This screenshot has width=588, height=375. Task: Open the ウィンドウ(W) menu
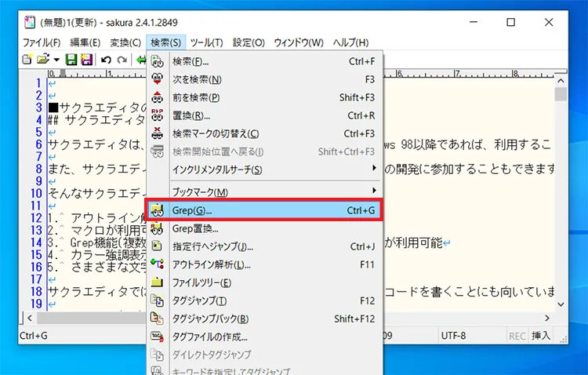[299, 42]
